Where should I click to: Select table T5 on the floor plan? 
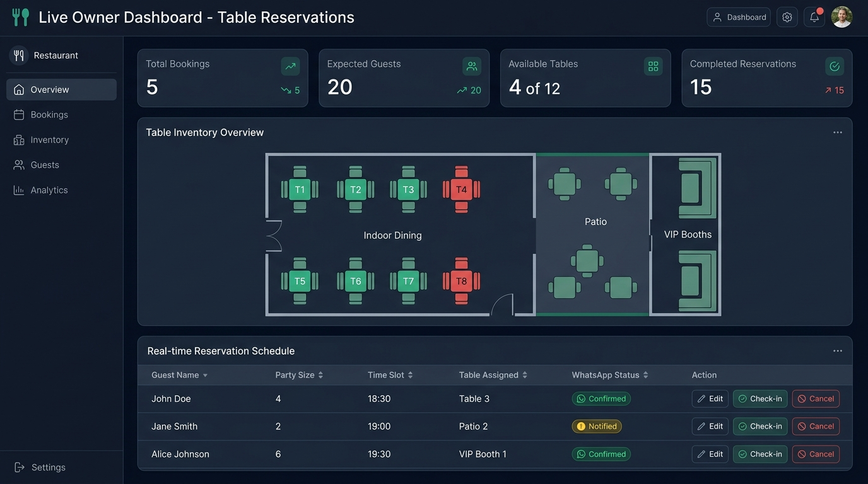300,281
